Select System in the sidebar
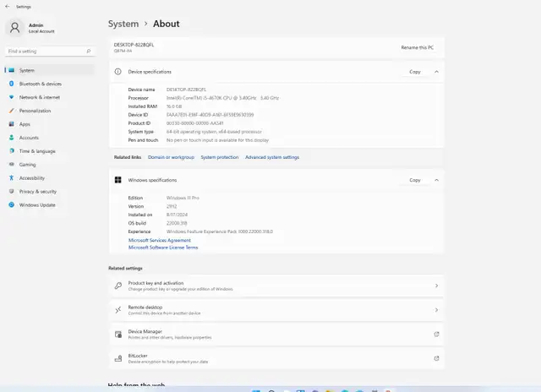Image resolution: width=541 pixels, height=392 pixels. click(x=50, y=70)
